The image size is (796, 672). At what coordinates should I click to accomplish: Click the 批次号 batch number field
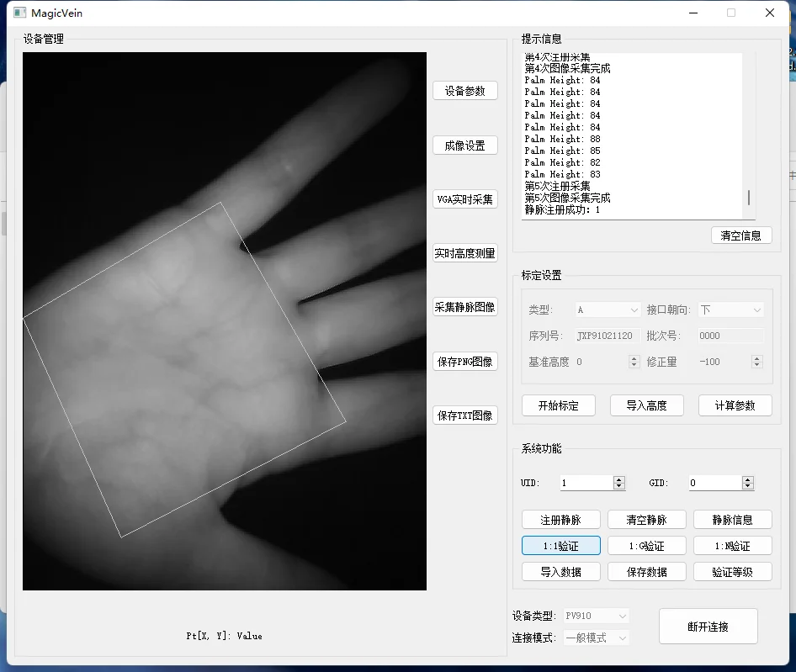point(727,336)
